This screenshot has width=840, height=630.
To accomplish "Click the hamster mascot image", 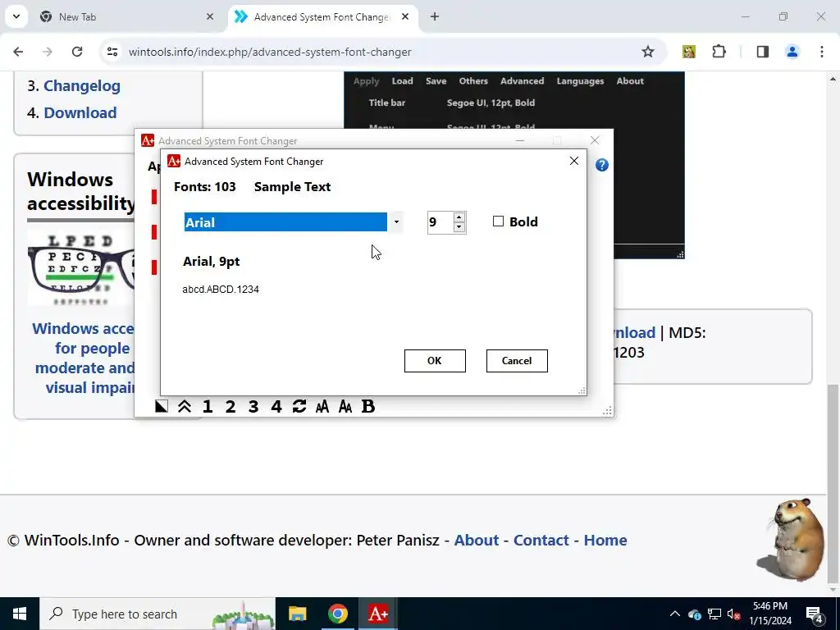I will 792,540.
